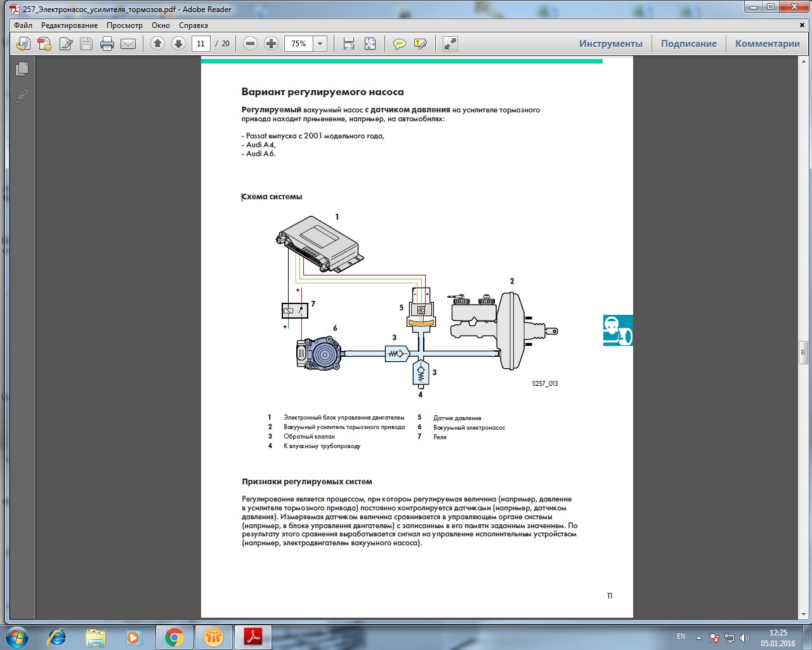Image resolution: width=812 pixels, height=650 pixels.
Task: Open the Windows Start menu
Action: coord(17,637)
